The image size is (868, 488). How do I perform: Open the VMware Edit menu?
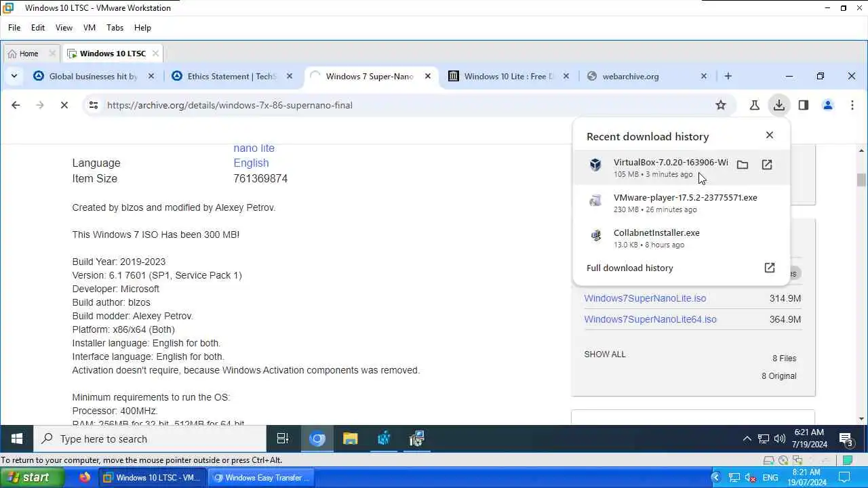pos(38,28)
